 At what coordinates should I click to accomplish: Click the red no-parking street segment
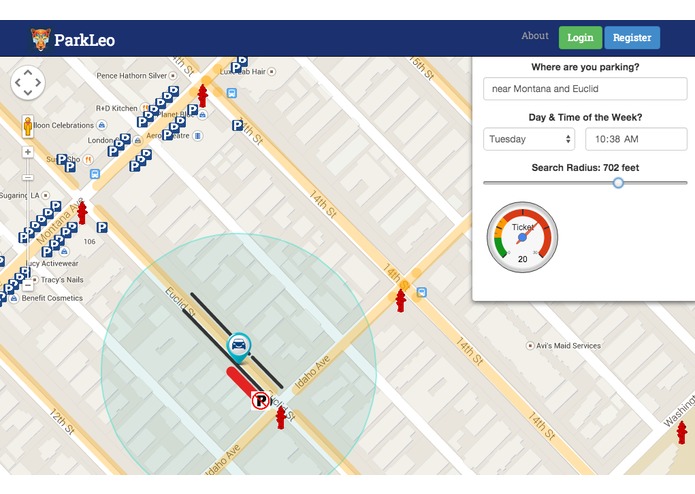pos(242,381)
